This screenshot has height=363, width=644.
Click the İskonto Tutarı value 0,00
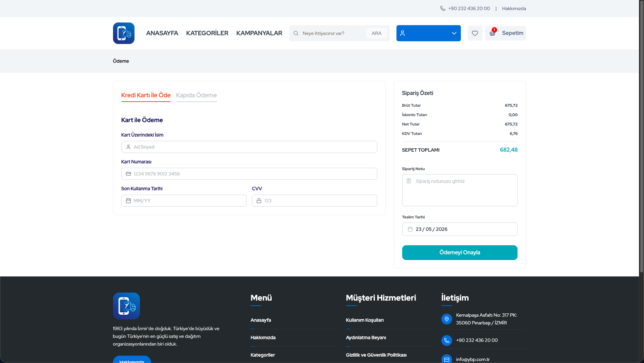[513, 115]
